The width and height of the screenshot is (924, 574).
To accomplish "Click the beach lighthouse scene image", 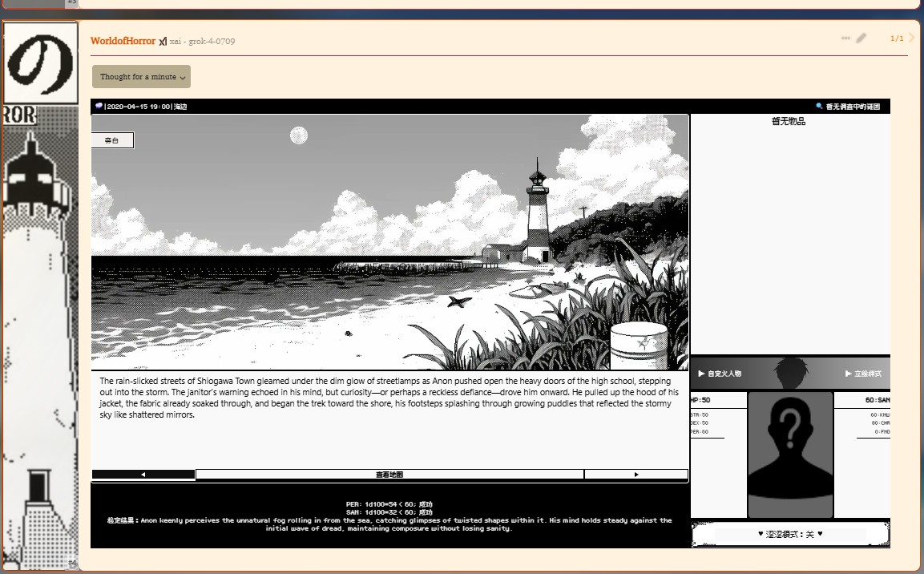I will [389, 242].
